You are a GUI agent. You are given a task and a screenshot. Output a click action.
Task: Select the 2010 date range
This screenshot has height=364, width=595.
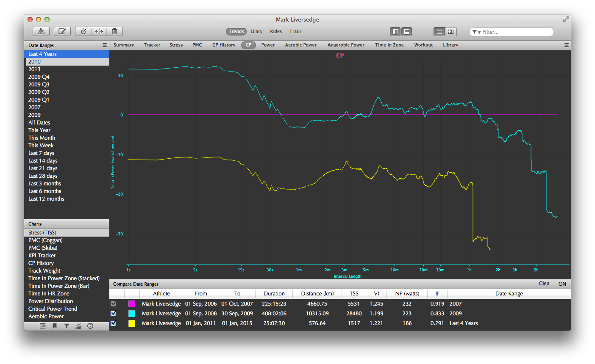tap(67, 62)
